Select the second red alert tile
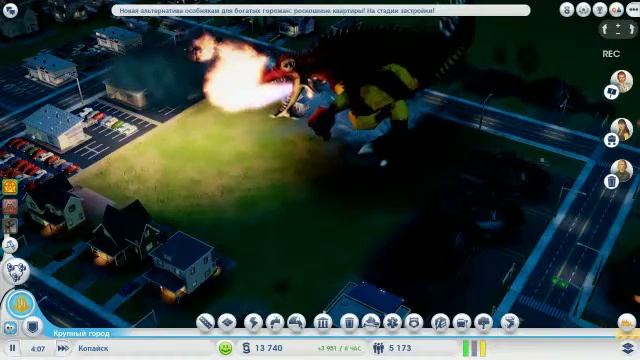The width and height of the screenshot is (640, 360). (10, 207)
